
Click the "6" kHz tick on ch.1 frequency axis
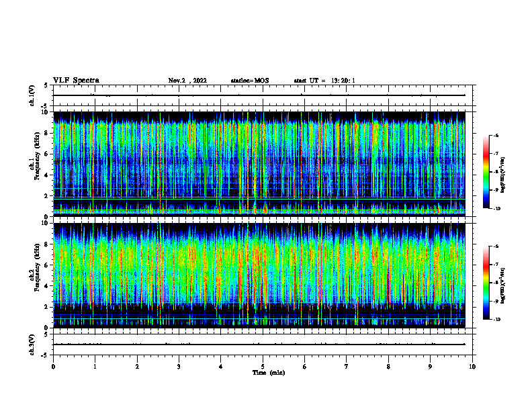pos(47,154)
